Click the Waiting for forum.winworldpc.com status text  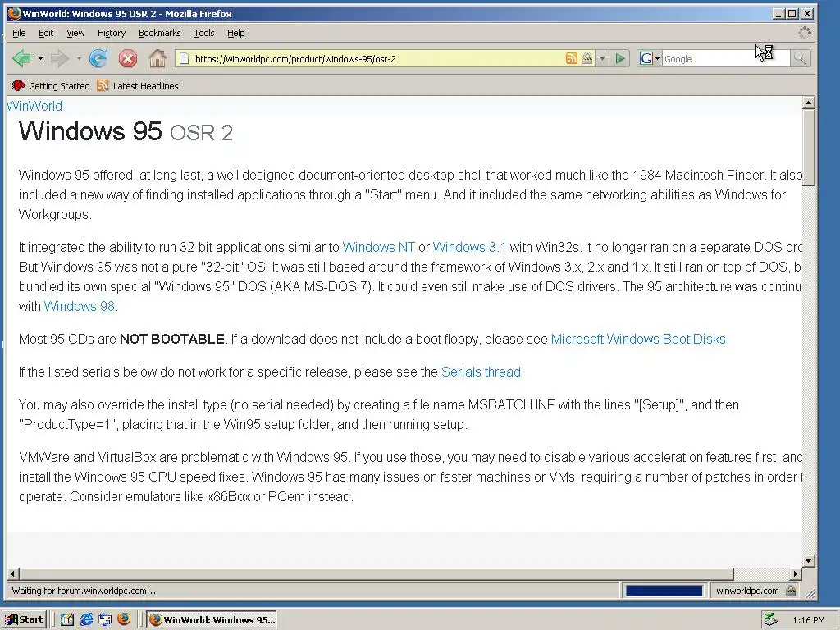pyautogui.click(x=84, y=591)
